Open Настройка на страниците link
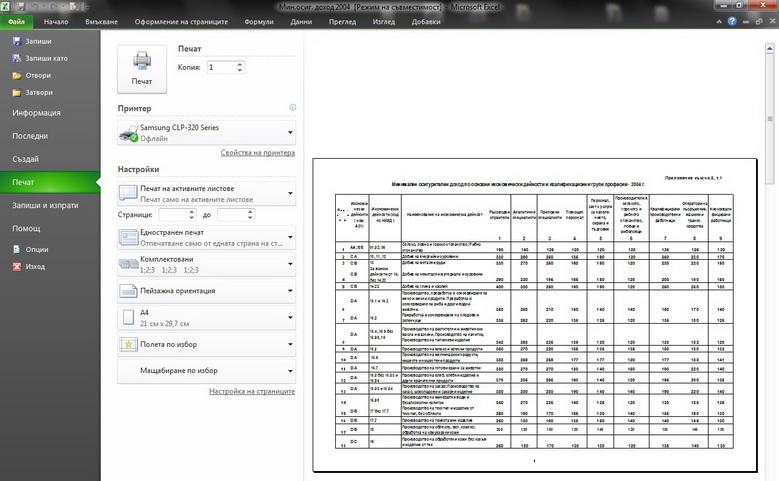 point(252,391)
